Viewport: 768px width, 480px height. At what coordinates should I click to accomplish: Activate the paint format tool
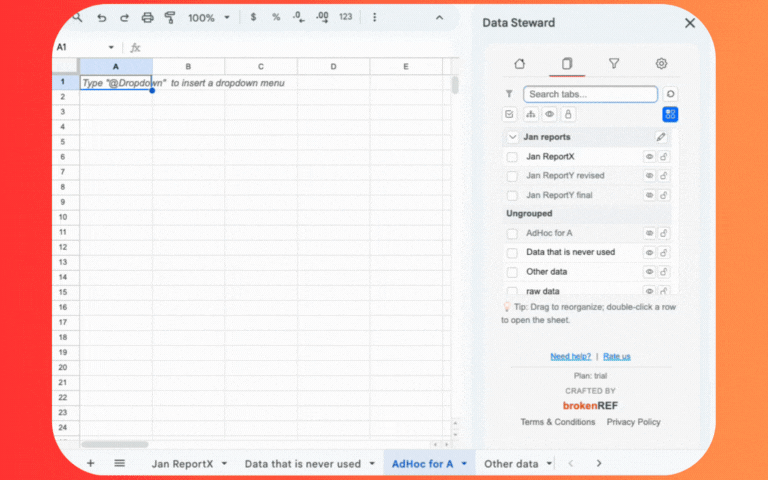tap(170, 18)
